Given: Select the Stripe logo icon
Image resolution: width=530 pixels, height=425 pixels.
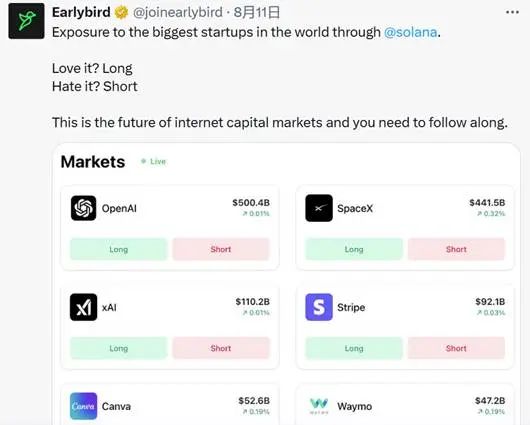Looking at the screenshot, I should click(319, 307).
